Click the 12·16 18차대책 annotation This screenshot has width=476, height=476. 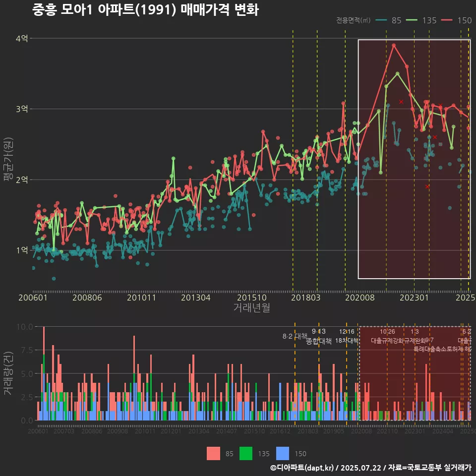347,336
